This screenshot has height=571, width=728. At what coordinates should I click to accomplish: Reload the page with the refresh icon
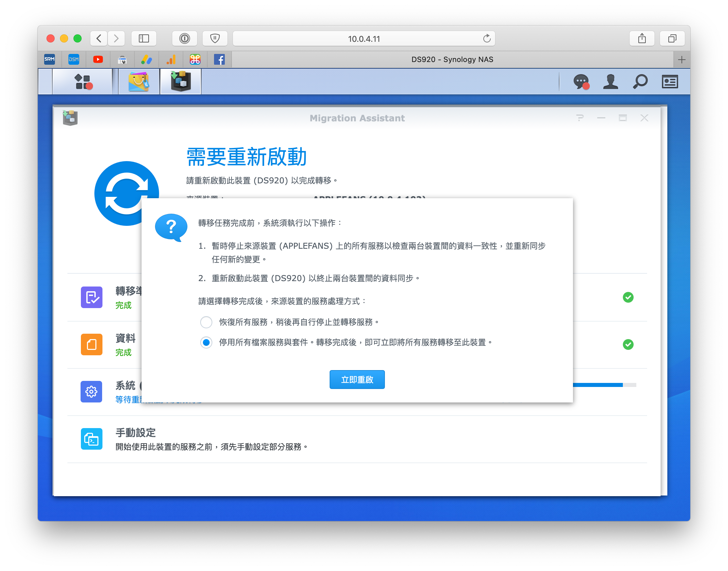[487, 38]
